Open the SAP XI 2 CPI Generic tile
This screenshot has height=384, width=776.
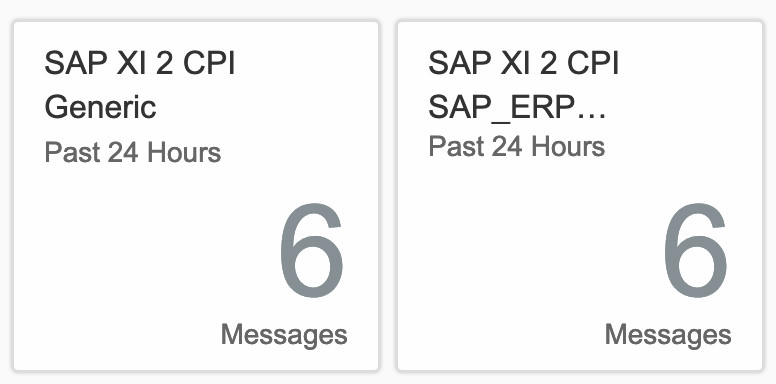pyautogui.click(x=196, y=195)
